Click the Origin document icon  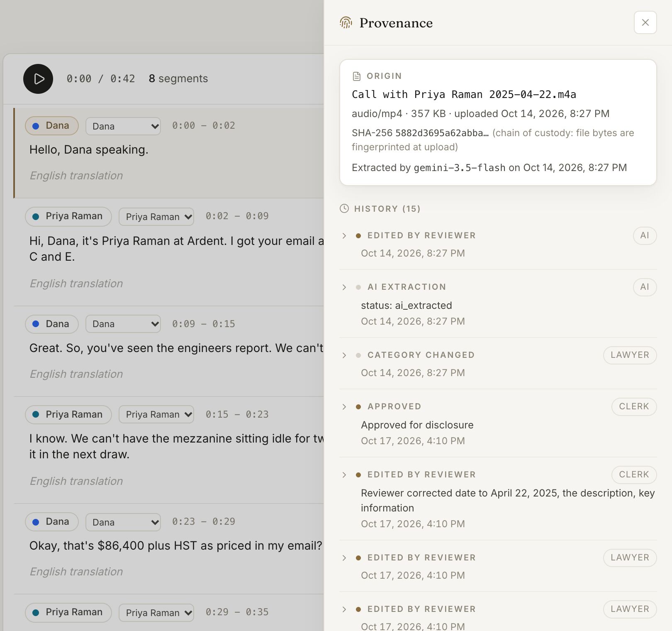coord(356,76)
